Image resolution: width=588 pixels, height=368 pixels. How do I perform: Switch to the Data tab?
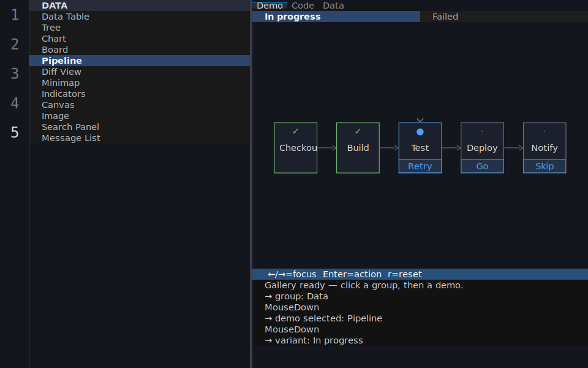click(333, 6)
